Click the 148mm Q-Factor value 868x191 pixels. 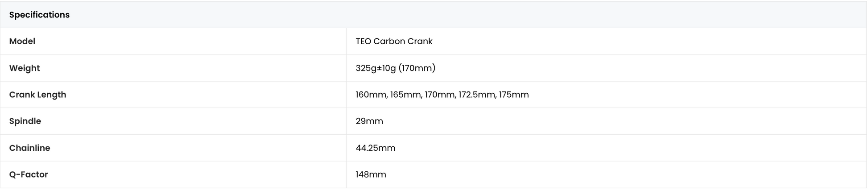pyautogui.click(x=371, y=174)
